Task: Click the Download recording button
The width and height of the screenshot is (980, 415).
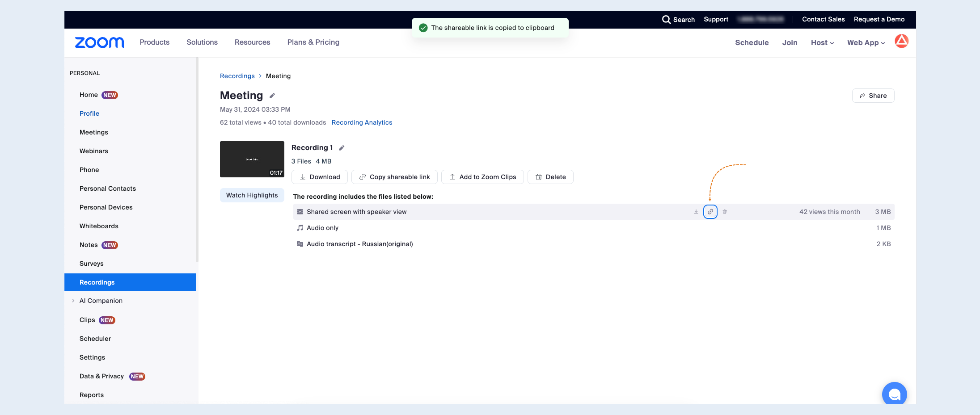Action: pos(320,177)
